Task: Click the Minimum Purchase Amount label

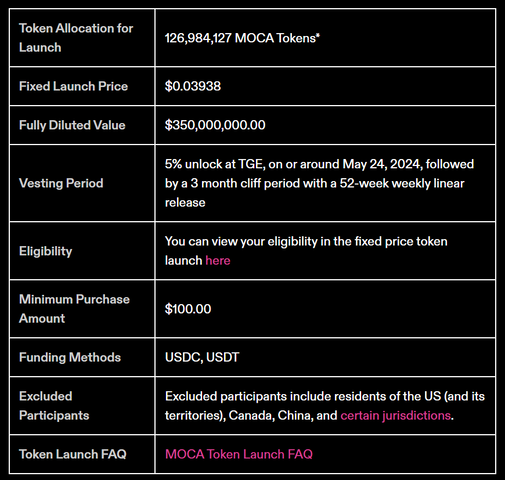Action: pos(74,309)
